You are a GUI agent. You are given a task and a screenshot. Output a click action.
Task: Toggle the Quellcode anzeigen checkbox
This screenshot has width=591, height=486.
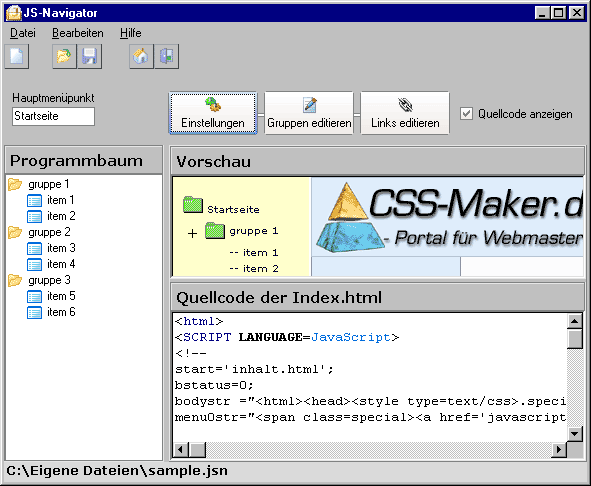[467, 113]
